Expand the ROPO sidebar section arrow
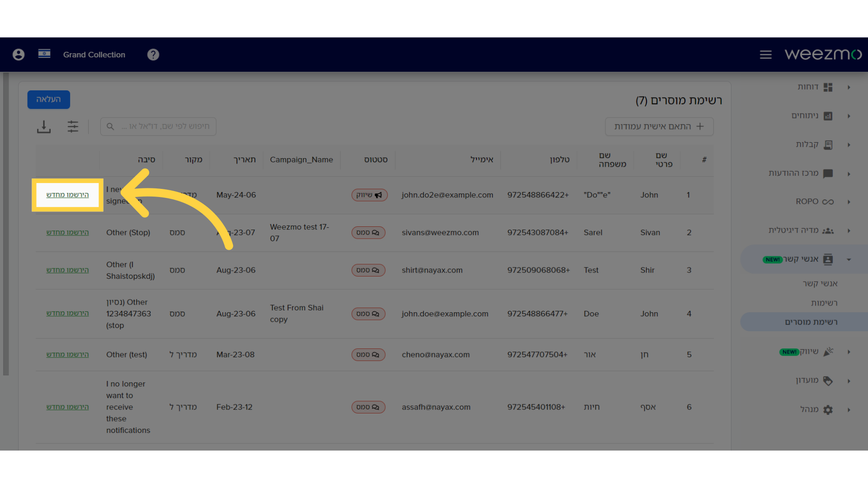 [x=849, y=202]
